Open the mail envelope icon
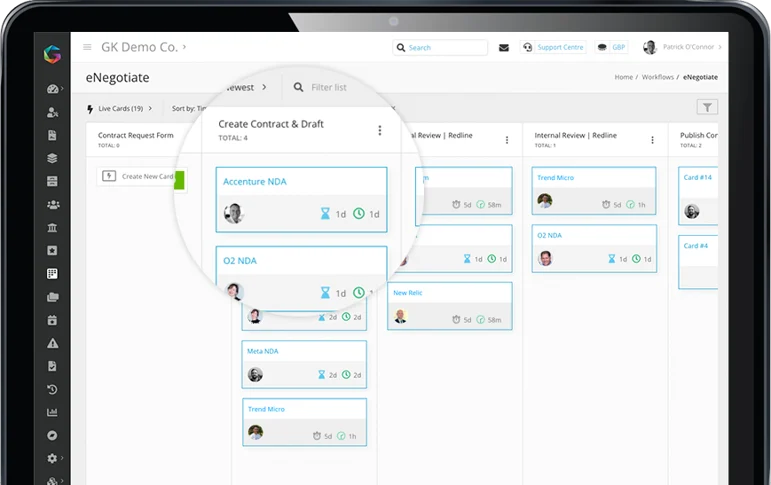This screenshot has height=485, width=771. click(x=504, y=48)
